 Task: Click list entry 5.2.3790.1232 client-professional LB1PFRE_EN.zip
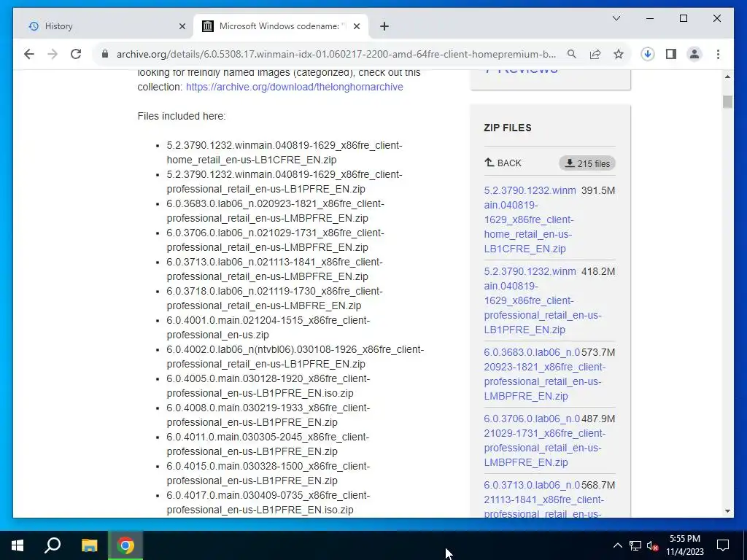[x=285, y=182]
